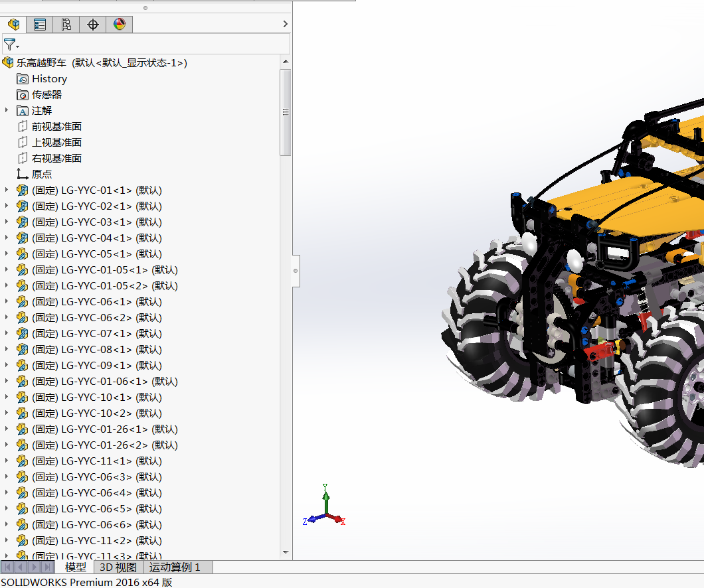
Task: Switch to the 3D 视图 tab
Action: point(118,567)
